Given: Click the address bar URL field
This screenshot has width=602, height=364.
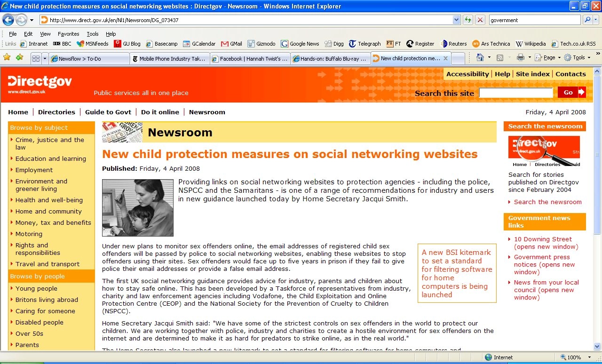Looking at the screenshot, I should click(246, 20).
